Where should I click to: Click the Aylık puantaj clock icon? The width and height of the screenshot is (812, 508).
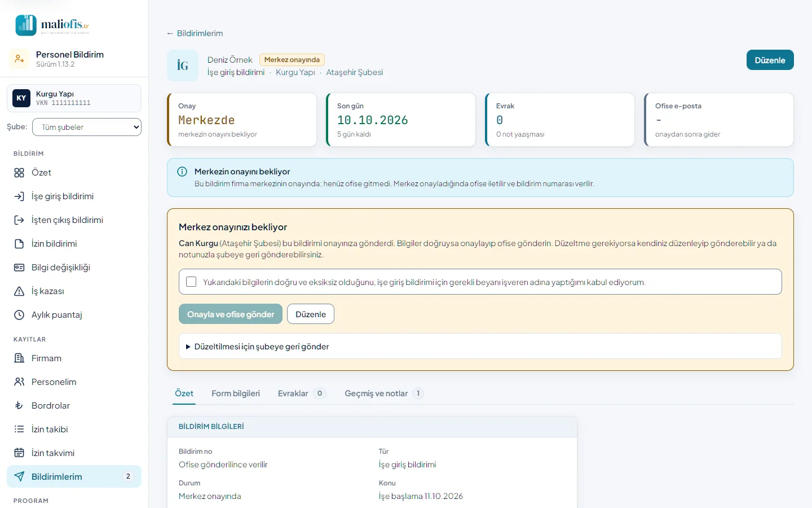click(19, 315)
